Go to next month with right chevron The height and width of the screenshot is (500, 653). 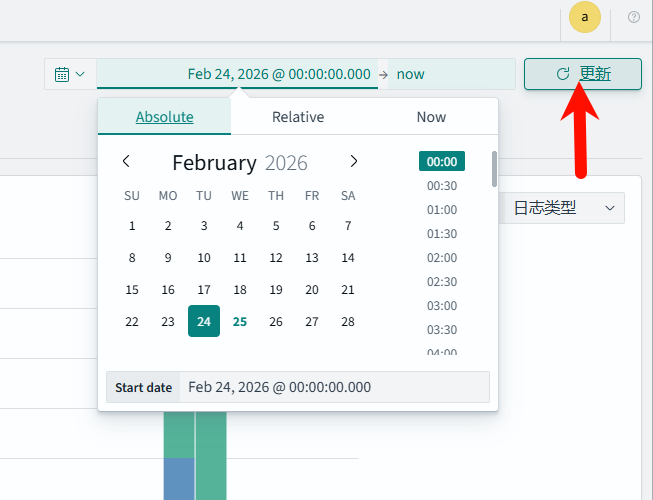point(353,162)
